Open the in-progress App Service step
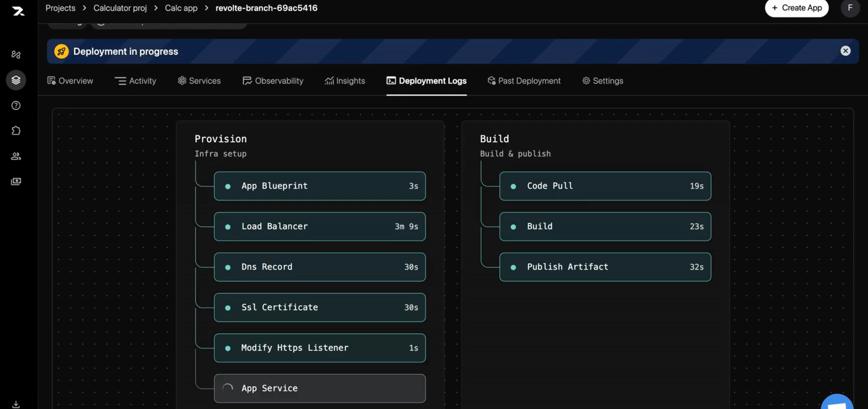Viewport: 868px width, 409px height. coord(320,388)
